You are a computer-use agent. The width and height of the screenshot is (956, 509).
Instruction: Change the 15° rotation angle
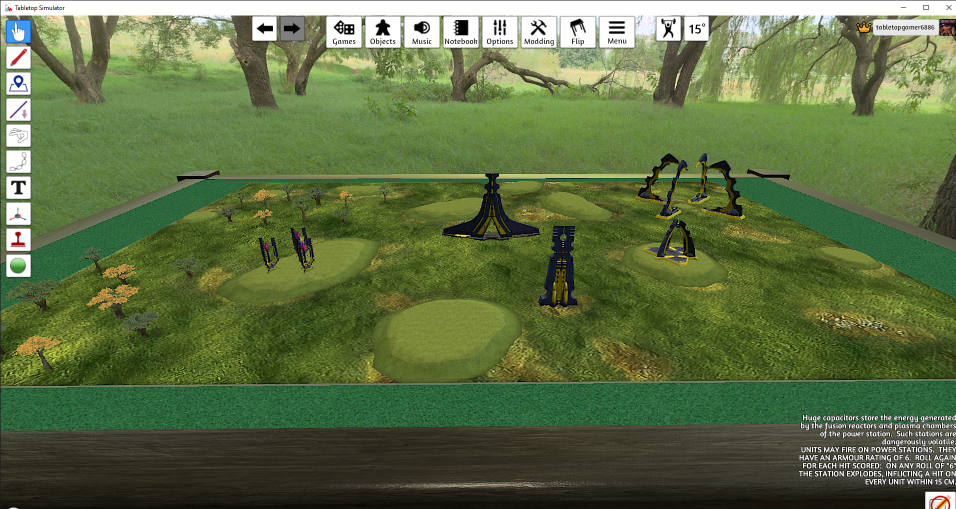696,29
